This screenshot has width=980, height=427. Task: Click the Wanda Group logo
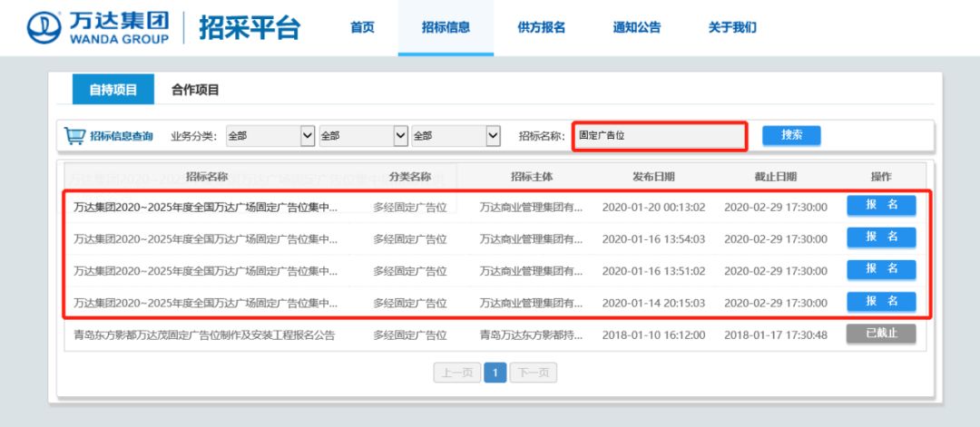point(98,28)
